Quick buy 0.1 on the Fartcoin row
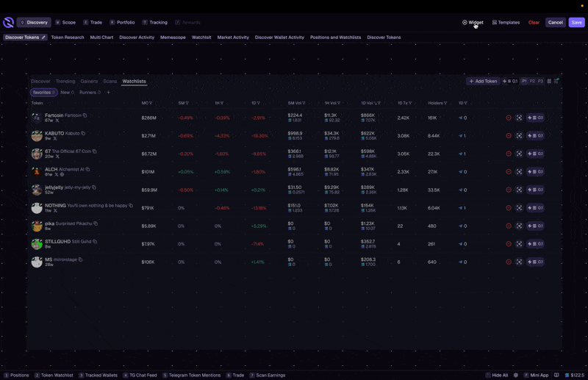Viewport: 588px width, 380px height. (x=535, y=118)
